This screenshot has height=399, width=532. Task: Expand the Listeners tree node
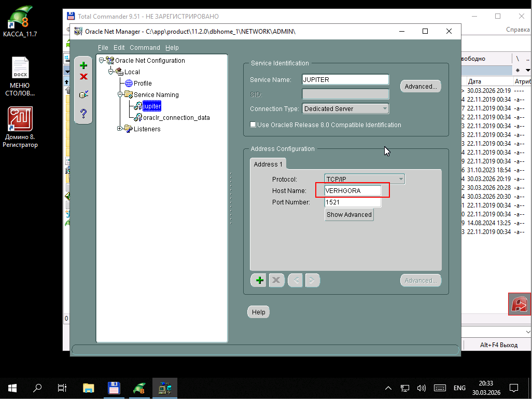coord(120,129)
